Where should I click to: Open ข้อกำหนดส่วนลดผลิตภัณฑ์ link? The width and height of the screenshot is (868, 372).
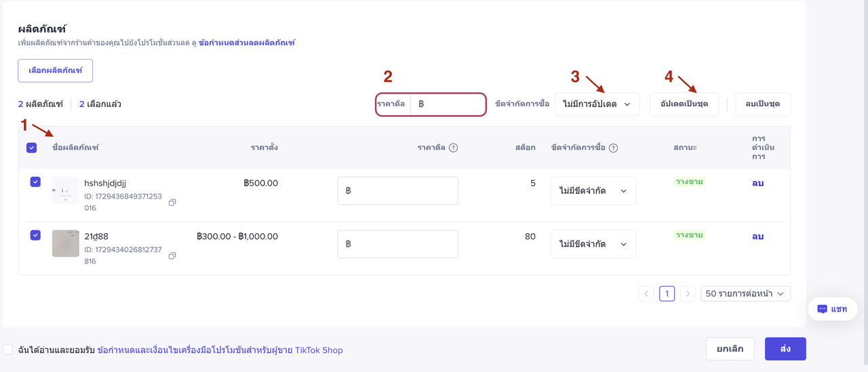pyautogui.click(x=247, y=43)
